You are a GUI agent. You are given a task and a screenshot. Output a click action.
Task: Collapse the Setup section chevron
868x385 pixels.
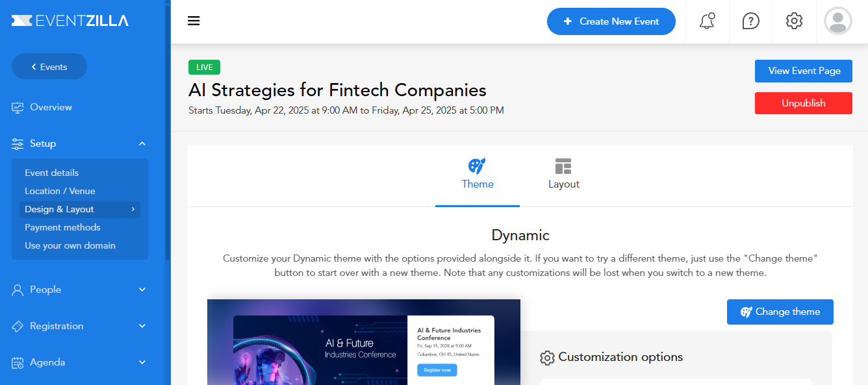[x=142, y=143]
